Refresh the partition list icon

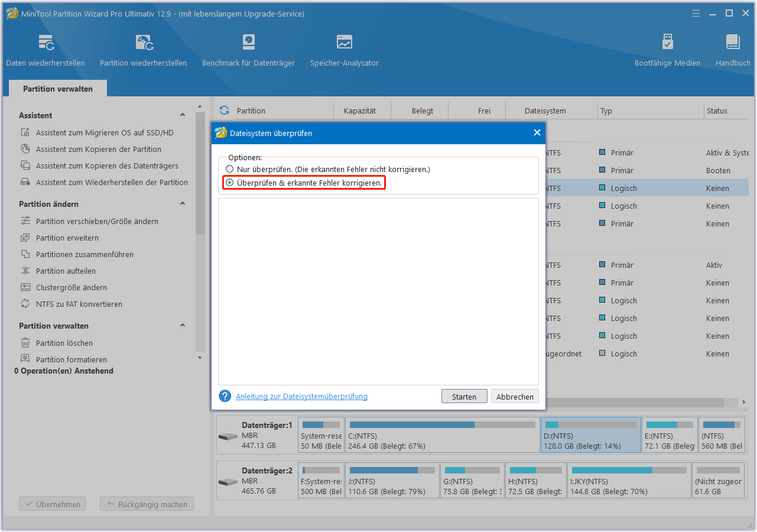[x=224, y=111]
